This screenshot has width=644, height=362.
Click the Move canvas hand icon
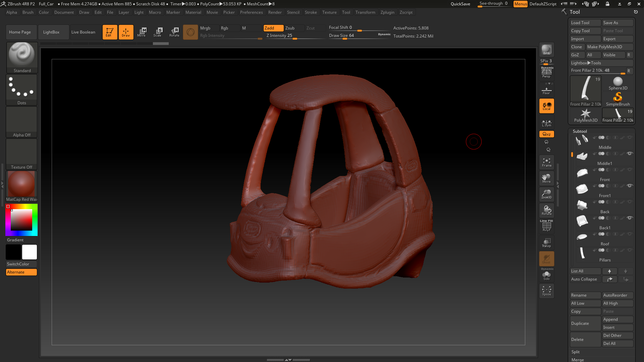click(546, 178)
